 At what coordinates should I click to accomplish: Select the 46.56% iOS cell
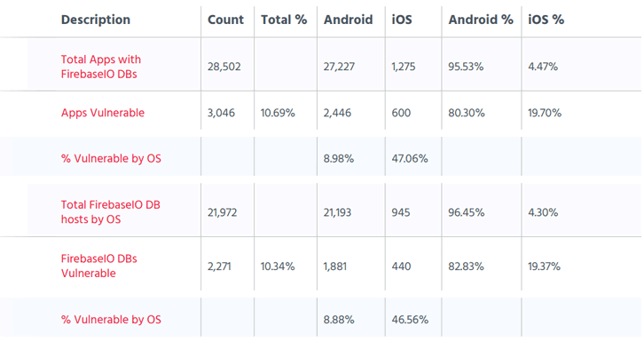click(x=410, y=320)
